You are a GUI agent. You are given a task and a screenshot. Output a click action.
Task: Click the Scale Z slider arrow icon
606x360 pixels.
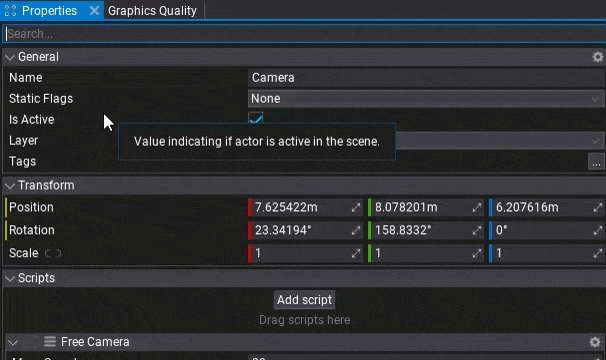coord(597,253)
